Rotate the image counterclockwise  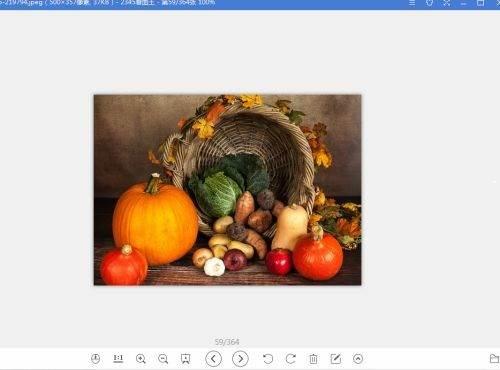click(268, 359)
